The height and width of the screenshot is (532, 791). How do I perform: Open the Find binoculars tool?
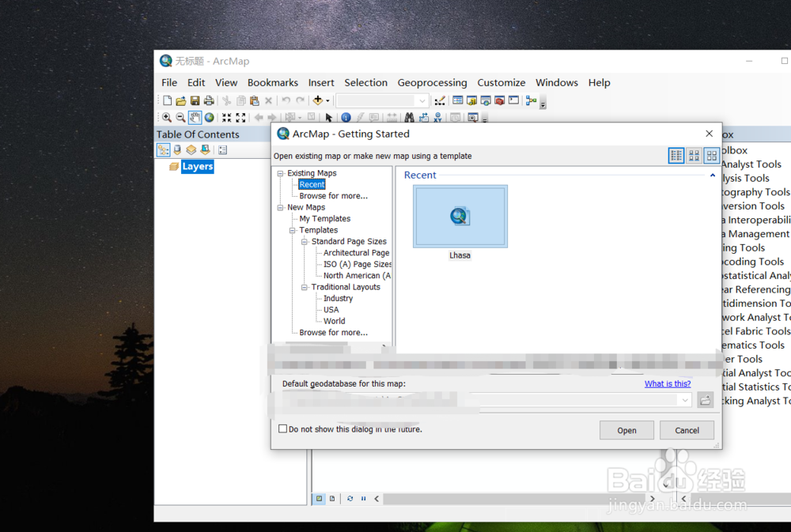point(409,118)
